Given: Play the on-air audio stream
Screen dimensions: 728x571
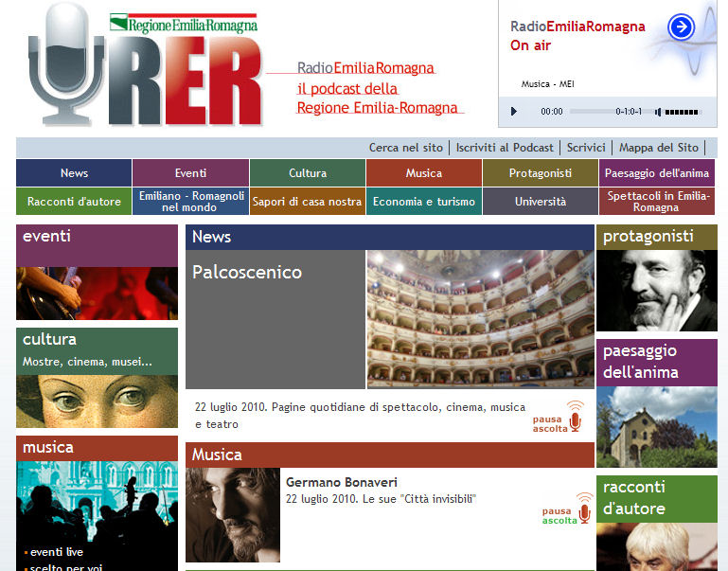Looking at the screenshot, I should [x=513, y=112].
